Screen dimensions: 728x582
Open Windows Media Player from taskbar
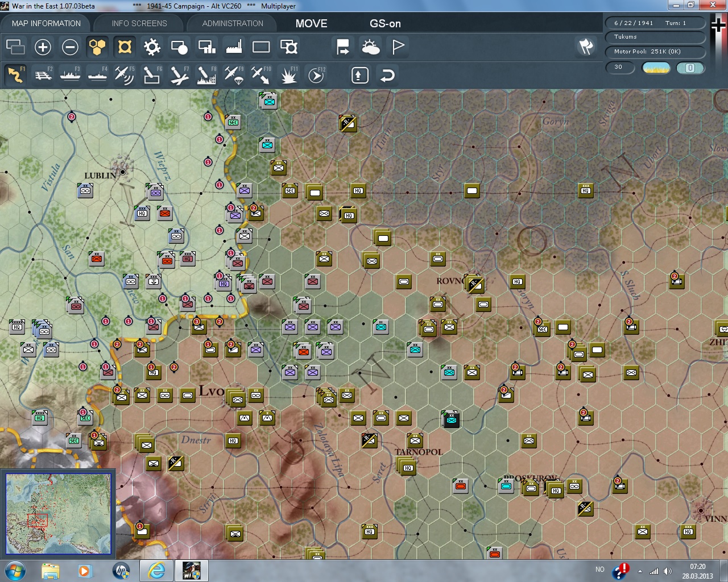click(x=85, y=571)
